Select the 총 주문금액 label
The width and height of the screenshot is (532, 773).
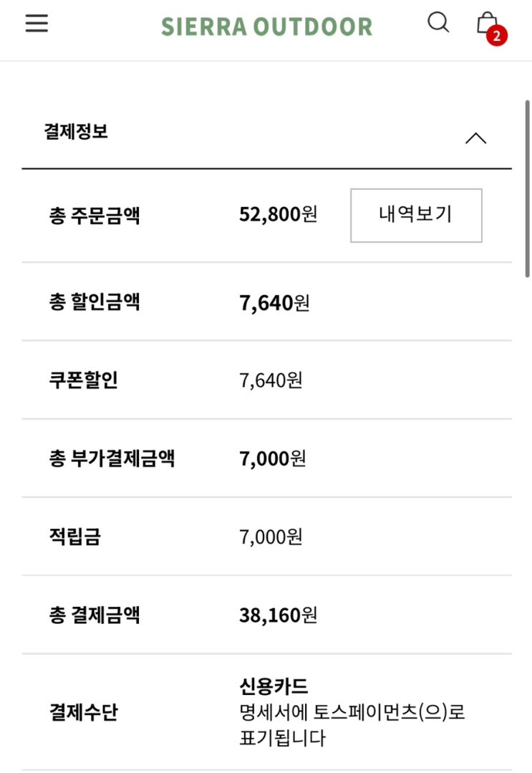pyautogui.click(x=94, y=216)
